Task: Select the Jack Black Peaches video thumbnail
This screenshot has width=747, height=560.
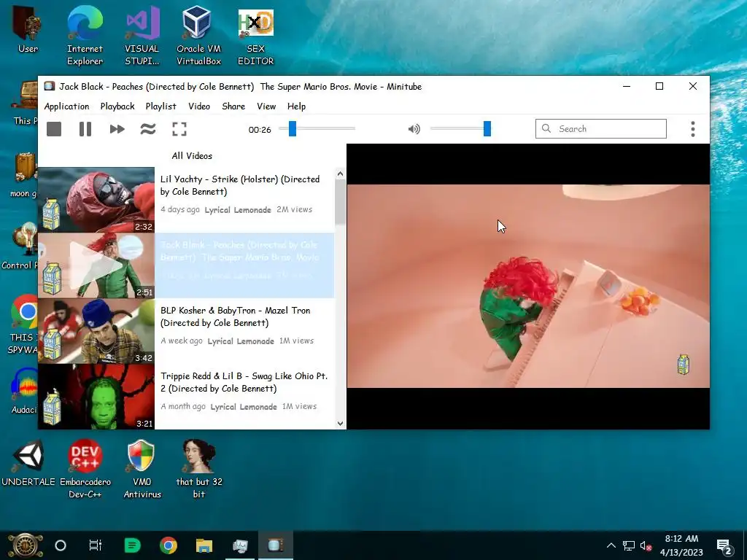Action: click(96, 265)
